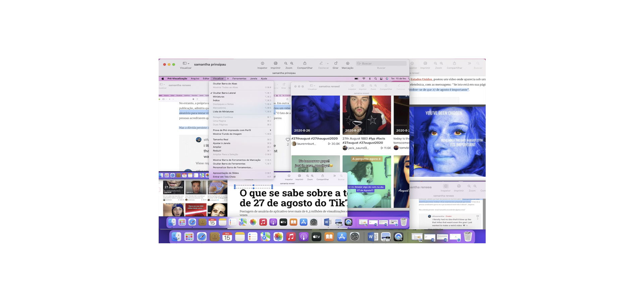Choose Entrar em Tela Cheia

241,177
